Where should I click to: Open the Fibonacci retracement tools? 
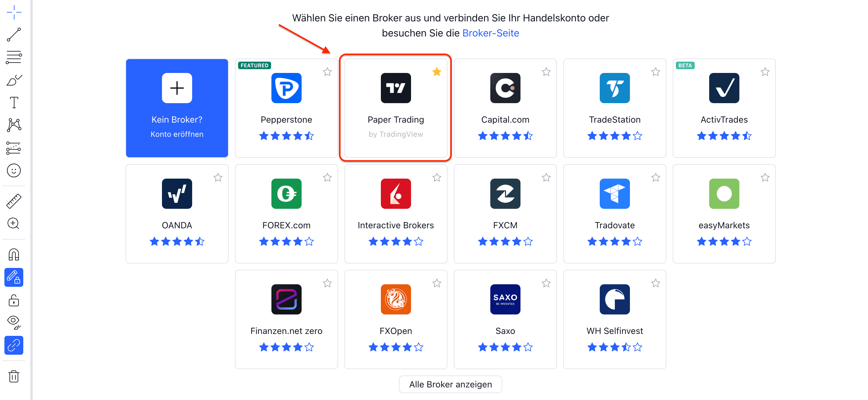click(x=14, y=57)
